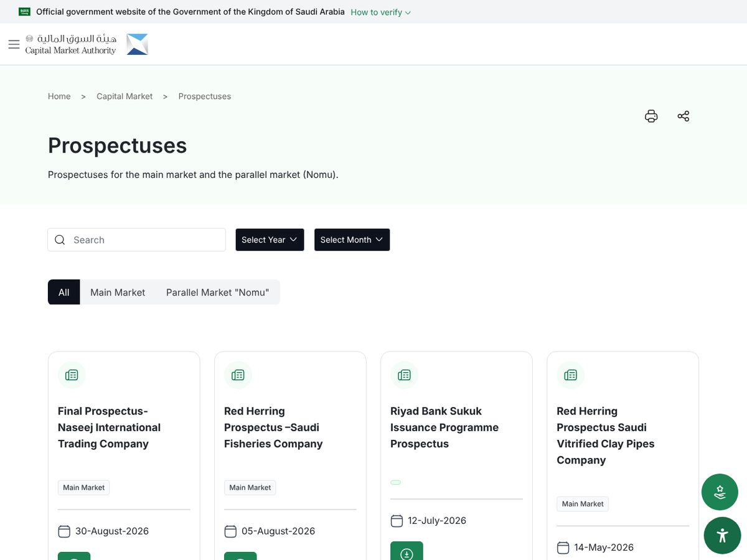
Task: Click Main Market tag on Vitrified Clay Pipes card
Action: pos(582,504)
